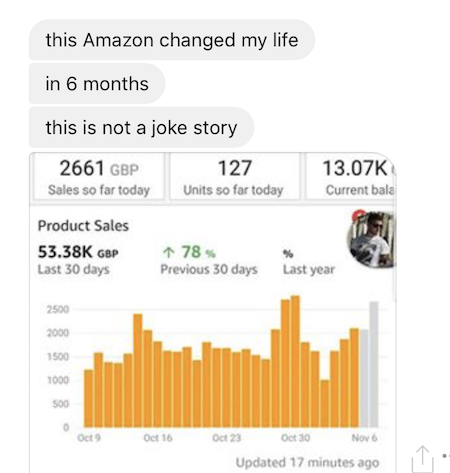Tap the "this is not a joke story" message

pos(141,127)
